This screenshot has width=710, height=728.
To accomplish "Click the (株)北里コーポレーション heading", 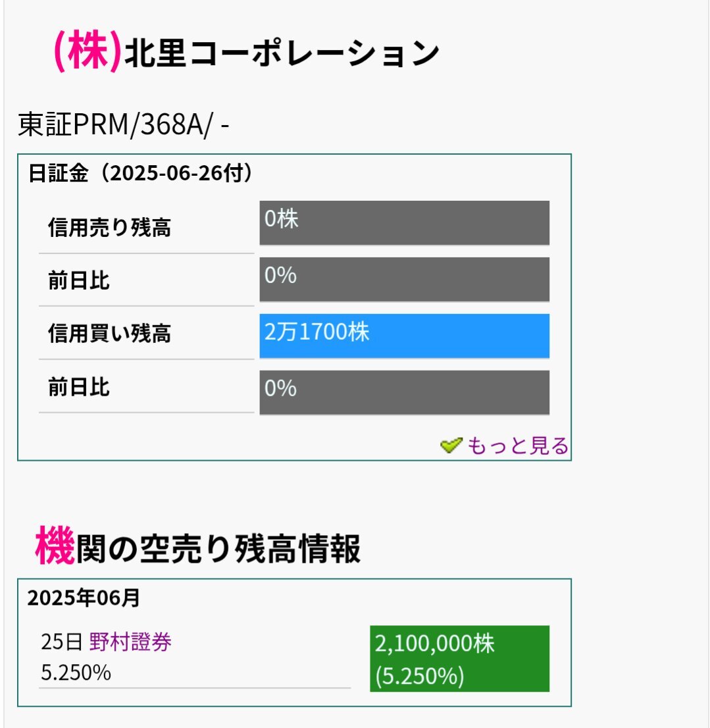I will click(246, 51).
